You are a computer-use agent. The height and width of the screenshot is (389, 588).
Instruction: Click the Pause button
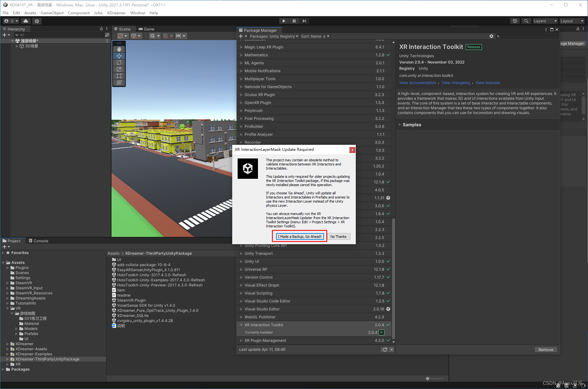click(294, 21)
